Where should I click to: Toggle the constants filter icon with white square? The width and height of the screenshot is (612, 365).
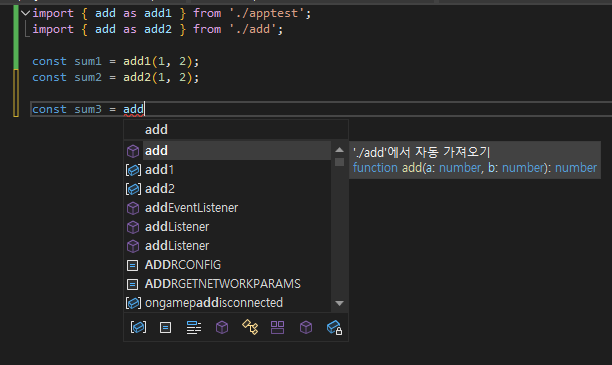165,328
